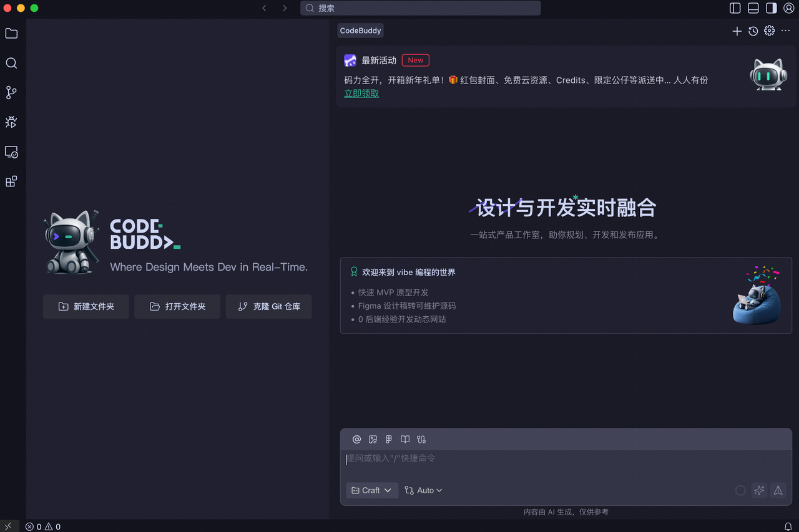Click the enhance prompt sparkle icon
Image resolution: width=799 pixels, height=532 pixels.
pos(759,490)
